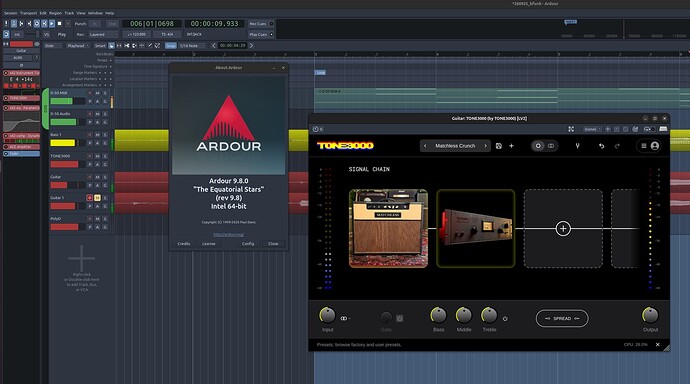Open the Playhead edit point dropdown
The image size is (690, 384).
[x=78, y=46]
